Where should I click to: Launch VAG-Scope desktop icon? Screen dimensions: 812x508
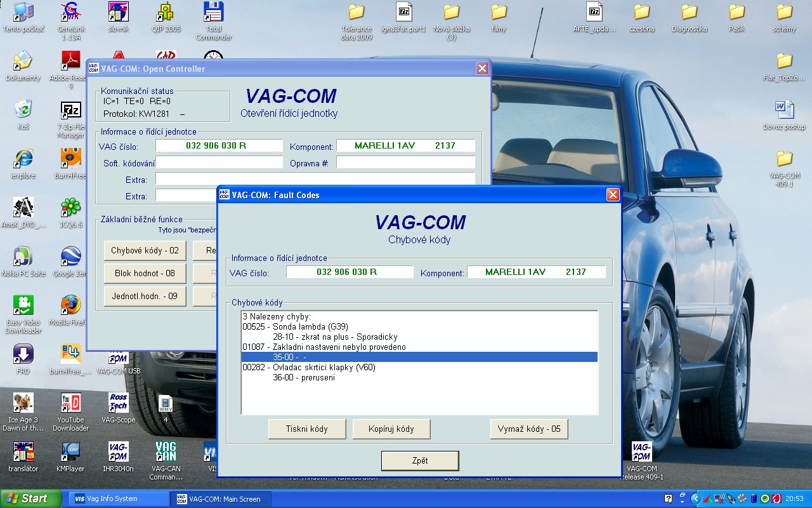(118, 408)
